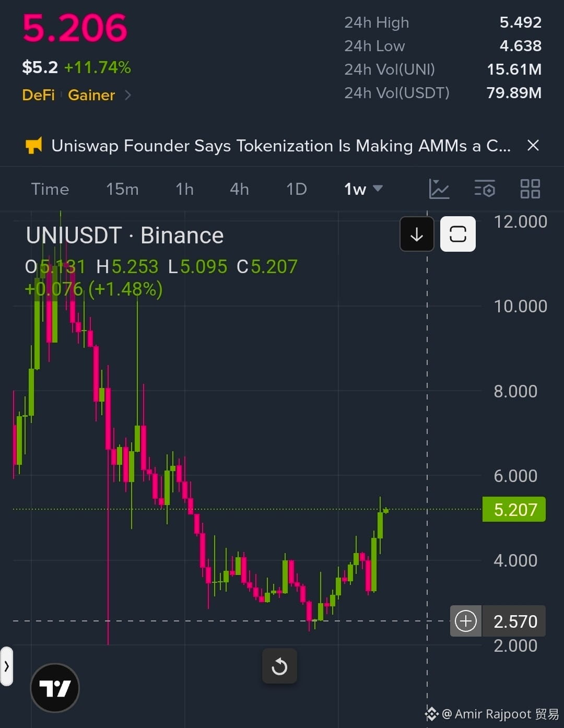Screen dimensions: 564x728
Task: Open the Gainer tag
Action: coord(91,95)
